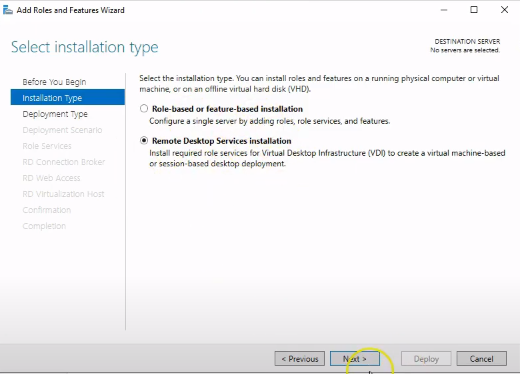Click the Deployment Scenario step
The height and width of the screenshot is (374, 520).
[x=62, y=130]
